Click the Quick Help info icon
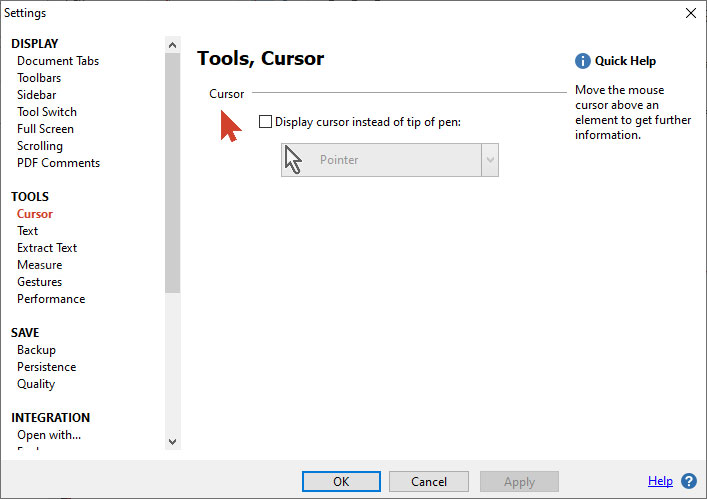 point(583,61)
